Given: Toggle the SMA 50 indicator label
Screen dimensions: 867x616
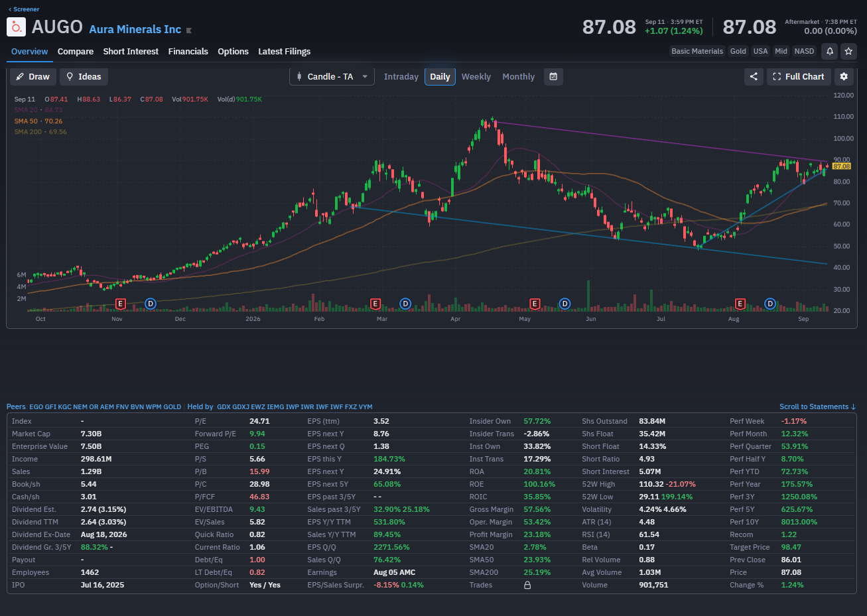Looking at the screenshot, I should point(38,121).
